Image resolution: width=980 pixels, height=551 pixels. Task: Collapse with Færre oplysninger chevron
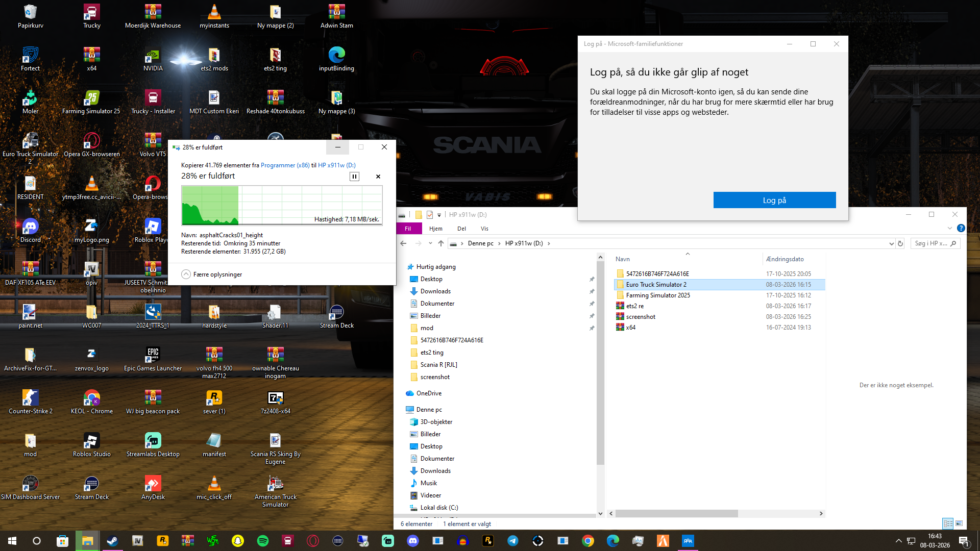pyautogui.click(x=186, y=274)
